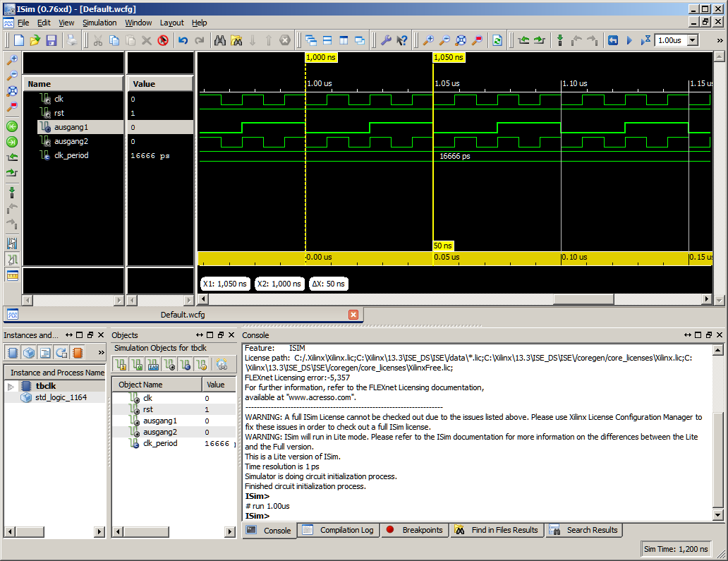
Task: Open the File menu
Action: click(x=23, y=23)
